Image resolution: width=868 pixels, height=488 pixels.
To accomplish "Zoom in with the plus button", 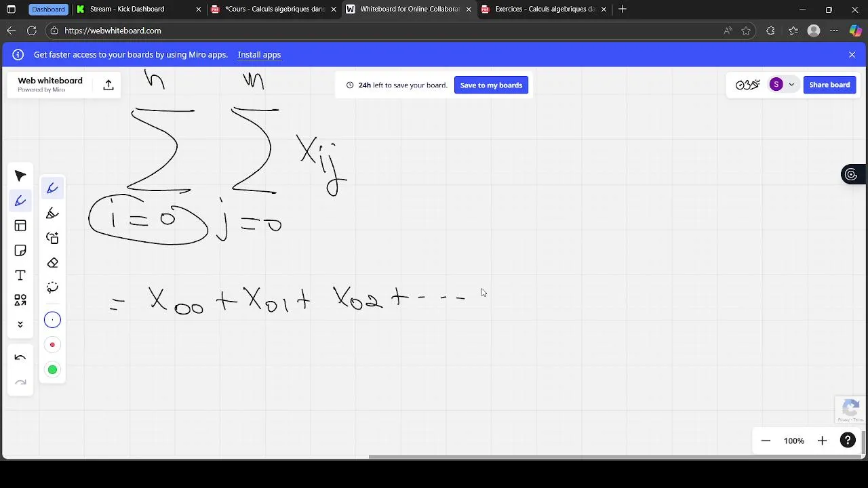I will pos(822,441).
